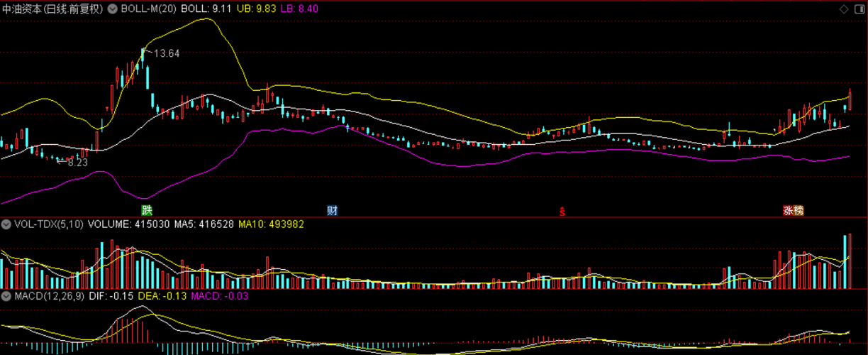868x355 pixels.
Task: Expand the MACD(12,26,9) indicator dropdown arrow
Action: [7, 295]
